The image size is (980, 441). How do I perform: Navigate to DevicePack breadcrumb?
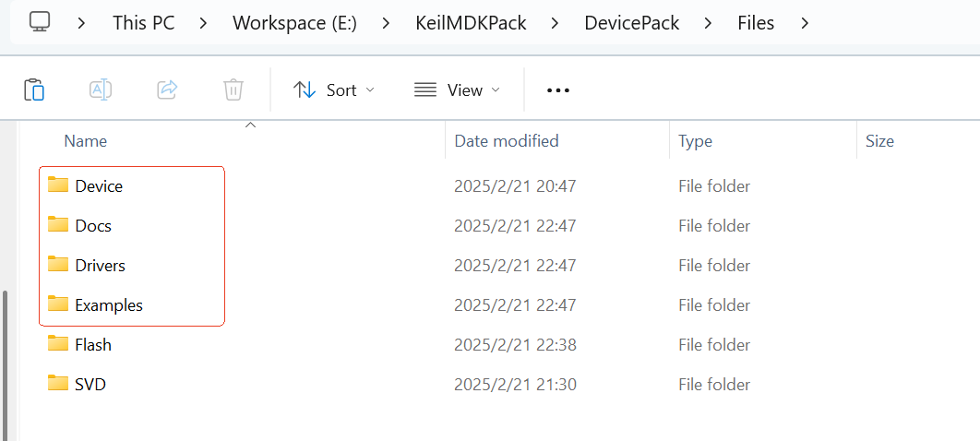pos(632,22)
